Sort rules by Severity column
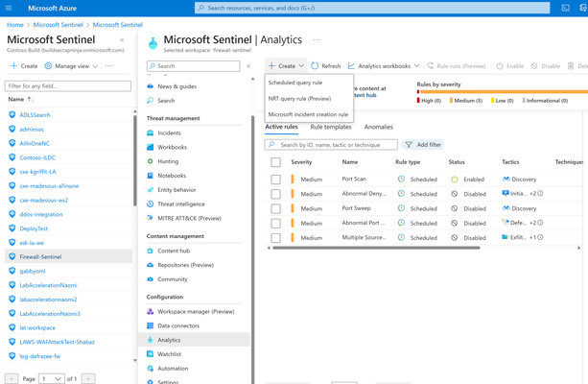 click(x=301, y=162)
